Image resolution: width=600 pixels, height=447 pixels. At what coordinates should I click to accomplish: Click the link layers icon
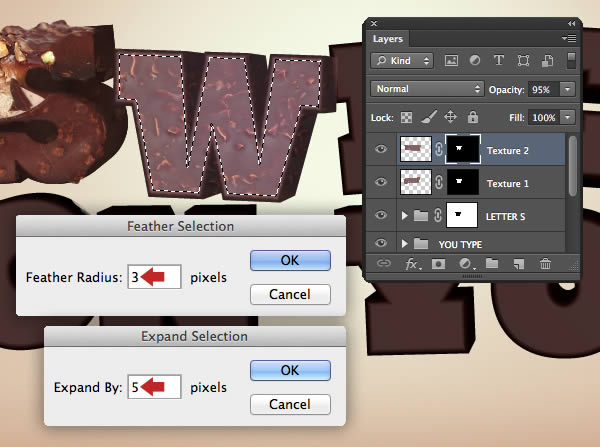(x=383, y=263)
